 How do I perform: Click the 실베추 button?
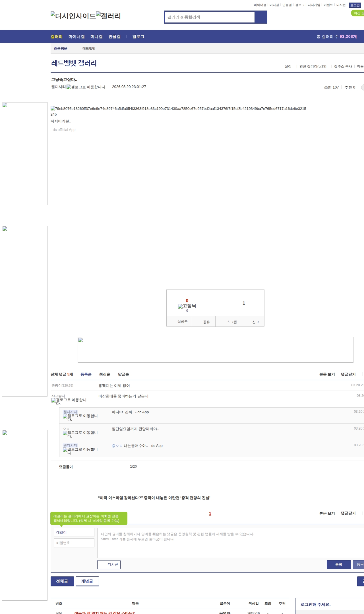179,322
